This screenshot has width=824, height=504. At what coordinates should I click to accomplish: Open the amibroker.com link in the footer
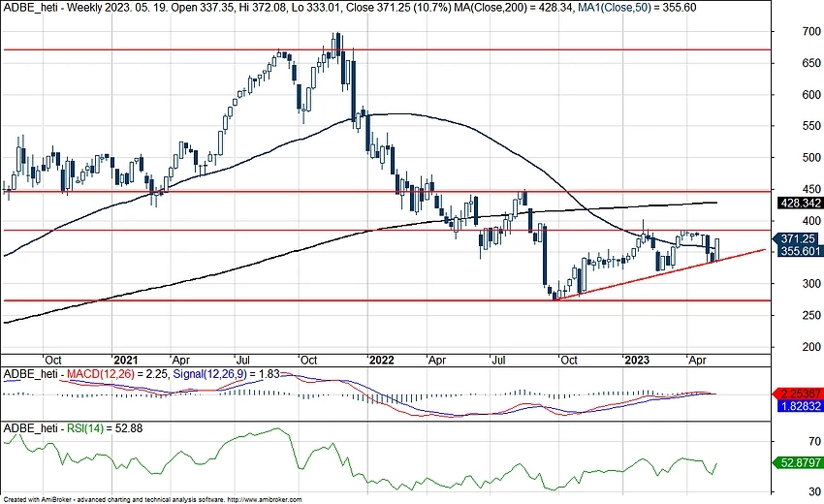click(x=266, y=500)
